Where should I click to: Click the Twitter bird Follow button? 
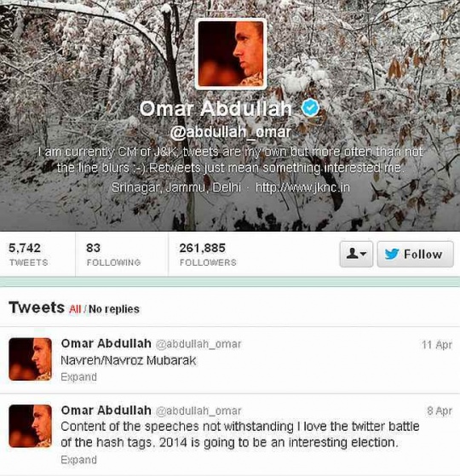pos(416,254)
